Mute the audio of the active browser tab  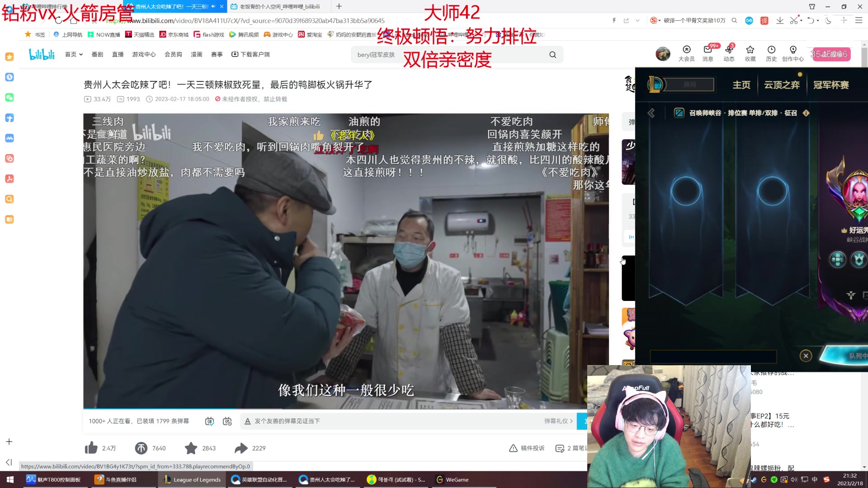(213, 6)
